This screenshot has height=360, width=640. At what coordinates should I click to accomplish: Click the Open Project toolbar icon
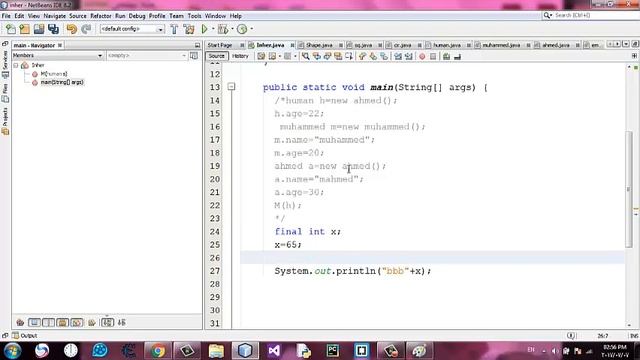pyautogui.click(x=39, y=29)
